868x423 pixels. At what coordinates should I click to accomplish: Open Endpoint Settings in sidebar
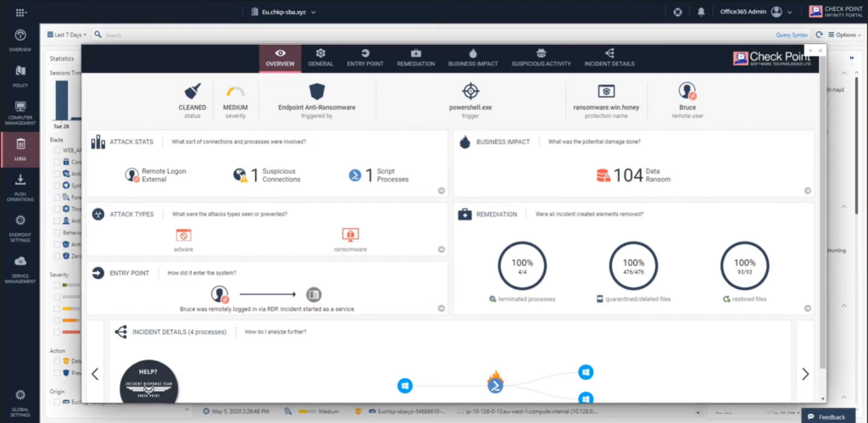tap(20, 228)
